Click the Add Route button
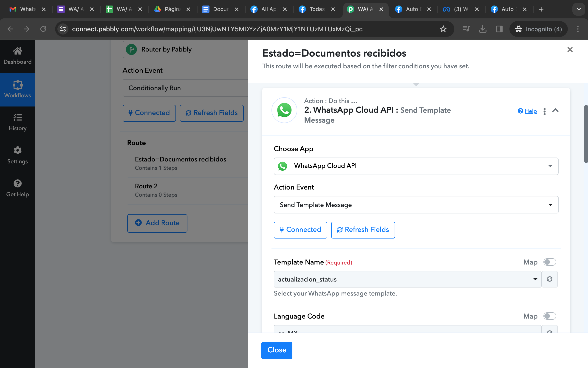This screenshot has width=588, height=368. [157, 223]
